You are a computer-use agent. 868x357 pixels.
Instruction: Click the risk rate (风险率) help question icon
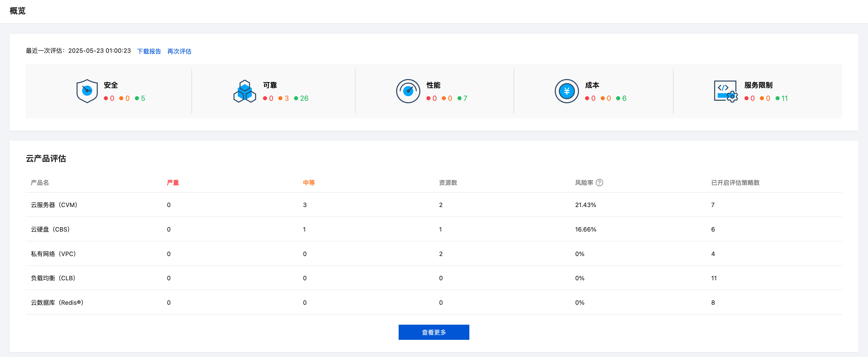click(x=599, y=183)
